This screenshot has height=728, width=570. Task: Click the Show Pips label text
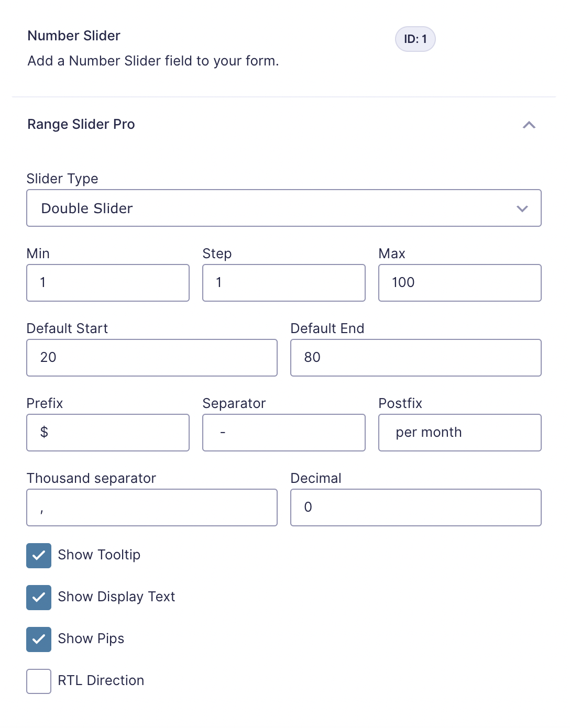point(91,638)
